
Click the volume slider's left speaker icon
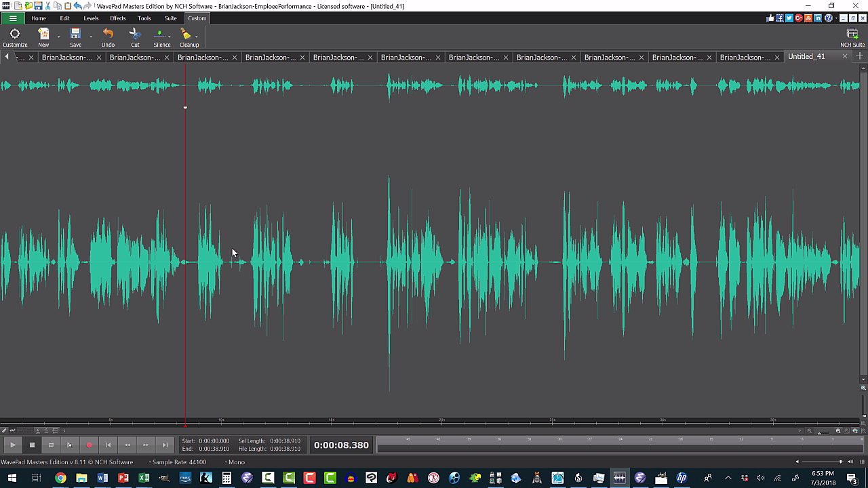[797, 462]
